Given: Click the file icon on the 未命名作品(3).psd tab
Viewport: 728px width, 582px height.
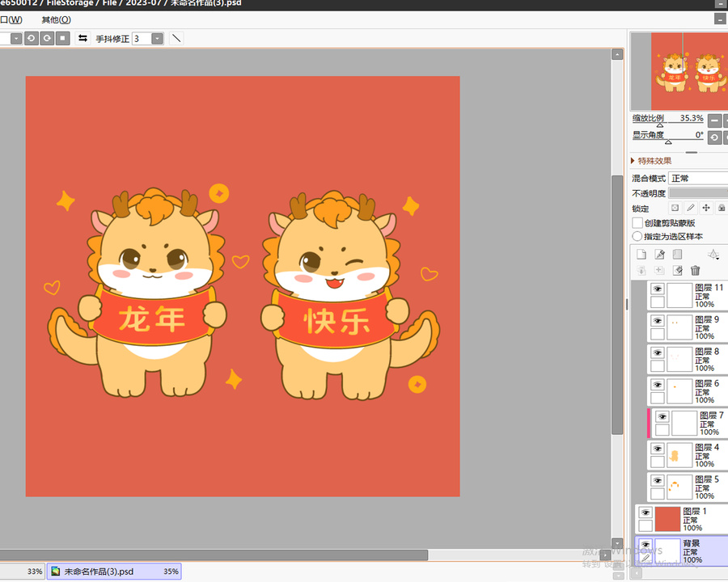Looking at the screenshot, I should [x=55, y=571].
